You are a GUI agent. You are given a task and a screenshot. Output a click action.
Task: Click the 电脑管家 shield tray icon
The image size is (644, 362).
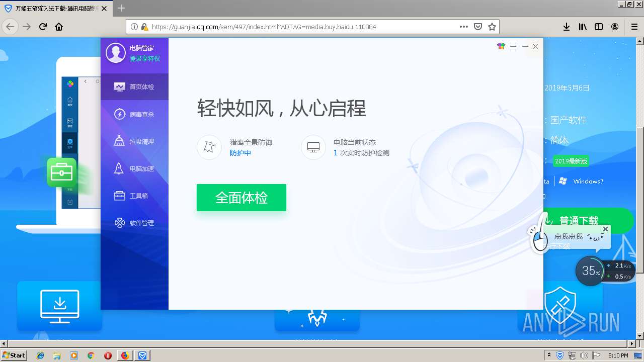[560, 355]
